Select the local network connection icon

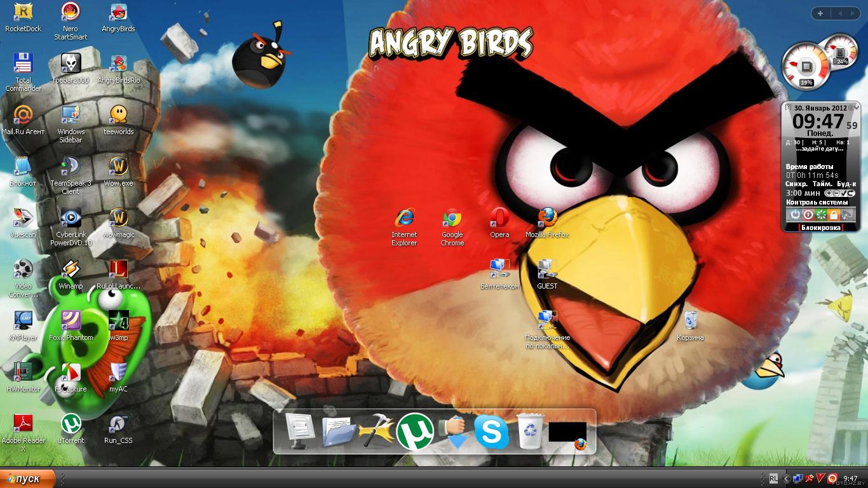(x=547, y=330)
